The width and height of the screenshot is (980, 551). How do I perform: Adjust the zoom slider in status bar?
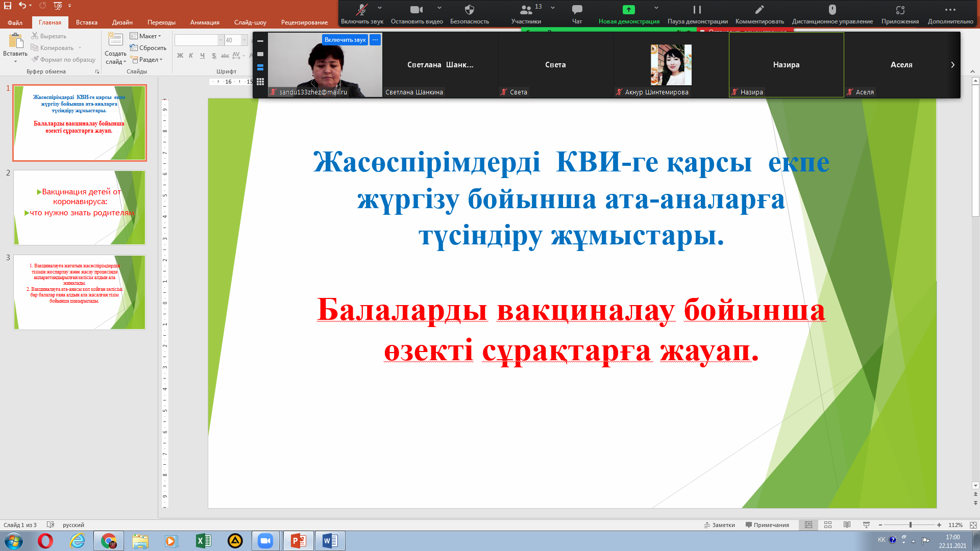910,525
